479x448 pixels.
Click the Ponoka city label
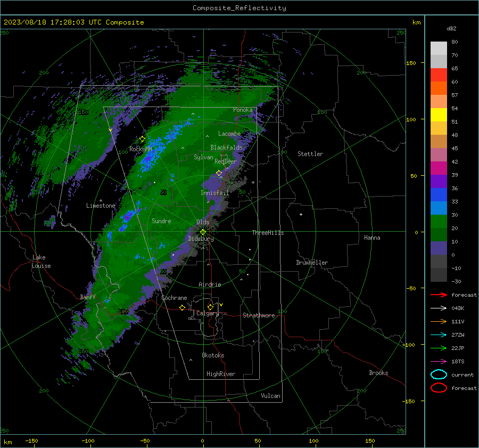tap(243, 110)
